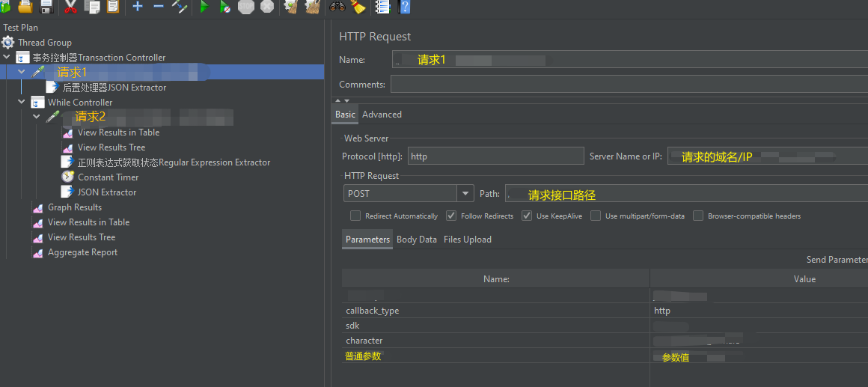Screen dimensions: 868x387
Task: Check Browser-compatible headers option
Action: tap(698, 216)
